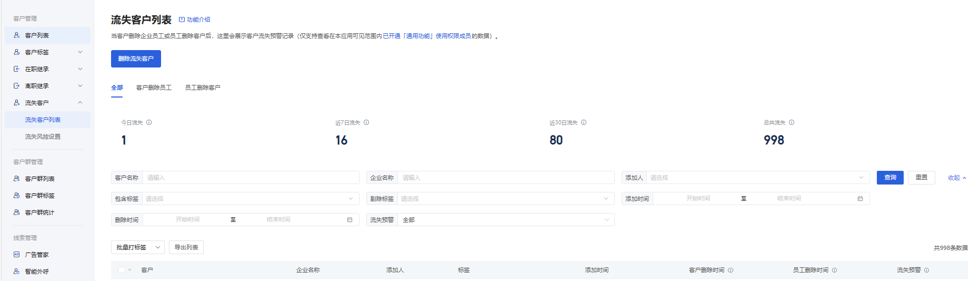Screen dimensions: 980x281
Task: Click the 流失客户 sidebar icon
Action: click(x=17, y=103)
